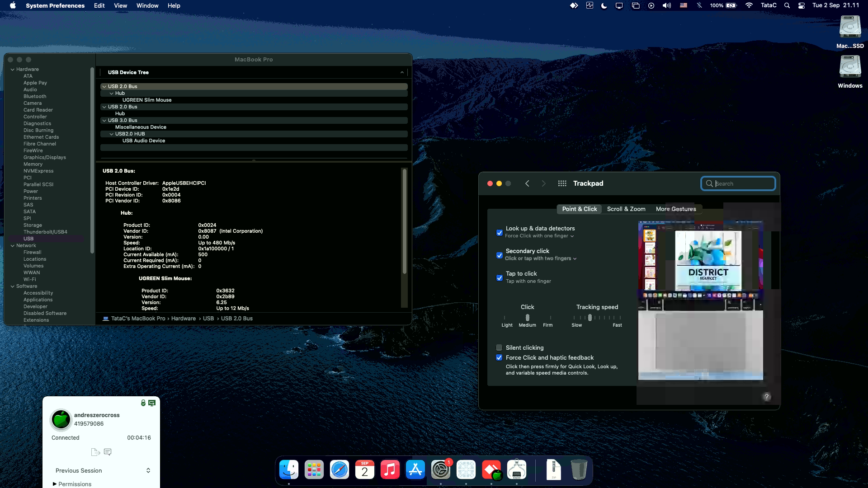This screenshot has height=488, width=868.
Task: Select UGREEN Slim Mouse in device tree
Action: [146, 100]
